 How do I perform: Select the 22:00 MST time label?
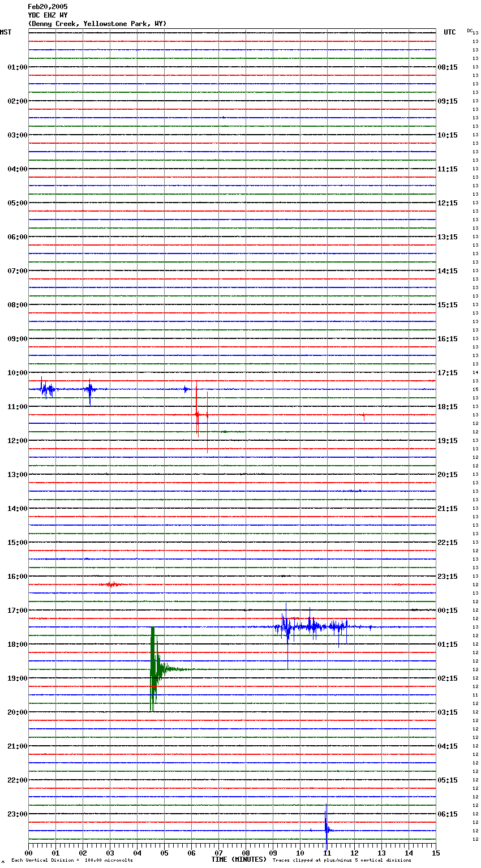18,780
